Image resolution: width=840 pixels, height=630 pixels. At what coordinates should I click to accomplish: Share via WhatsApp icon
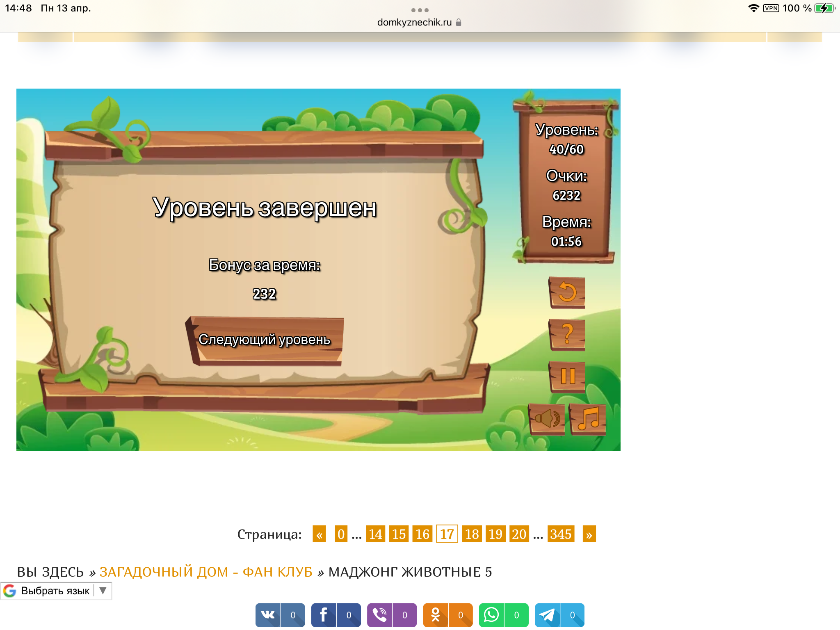[x=491, y=614]
